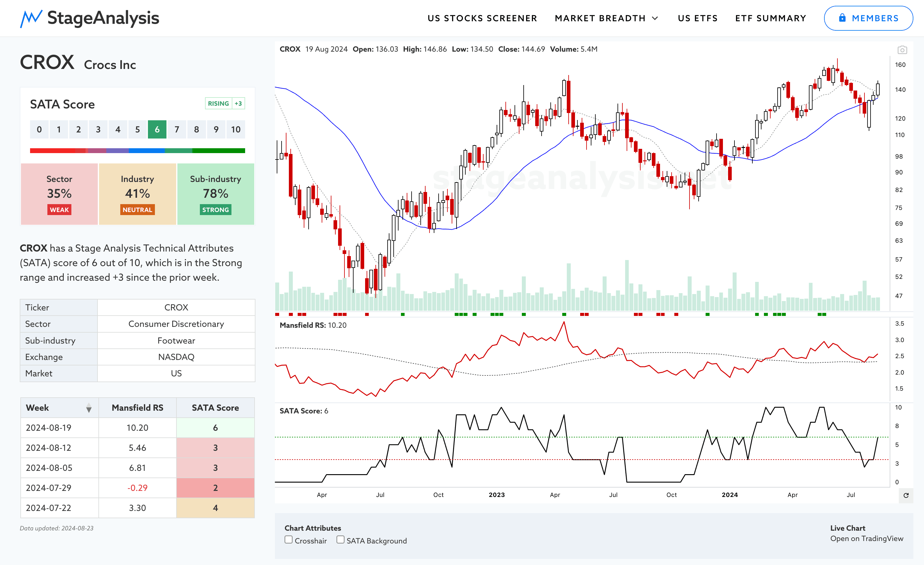Click SATA score box 0

pos(39,129)
